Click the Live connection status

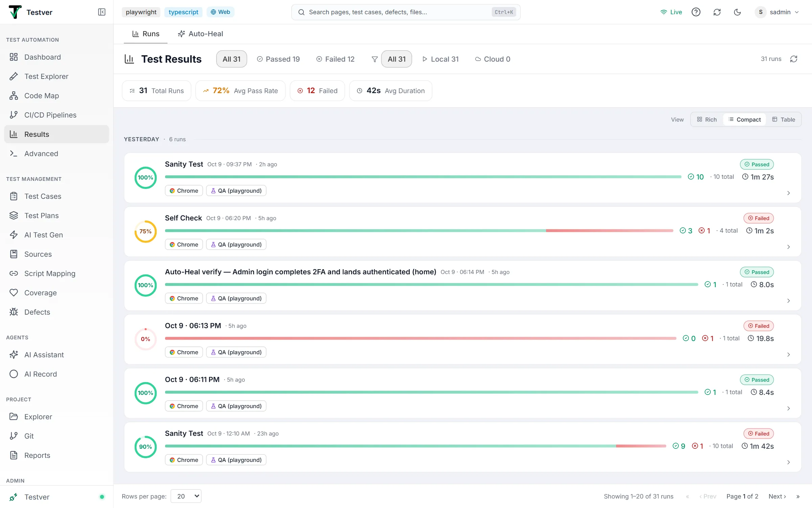pyautogui.click(x=671, y=12)
